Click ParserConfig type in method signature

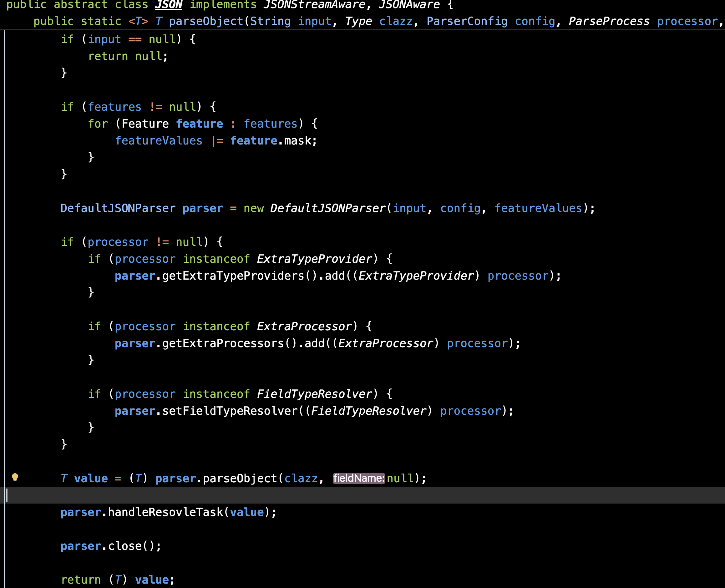pos(467,21)
